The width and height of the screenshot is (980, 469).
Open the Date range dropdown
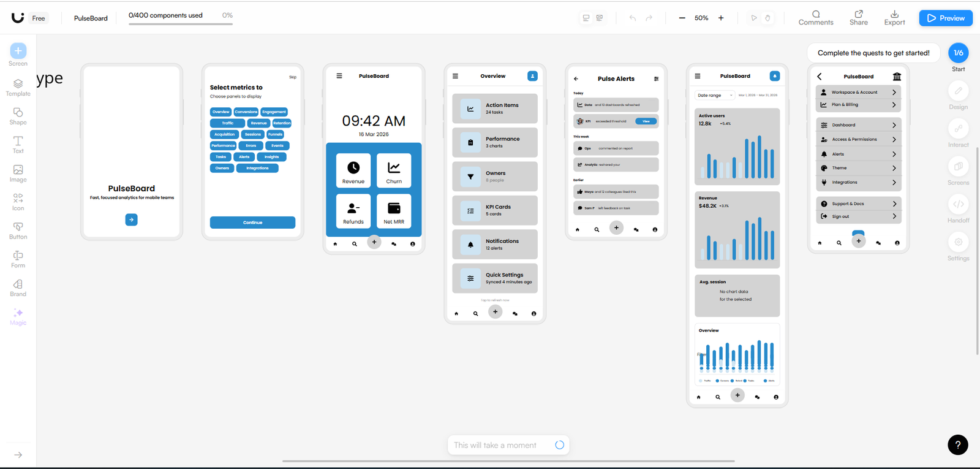pyautogui.click(x=715, y=95)
